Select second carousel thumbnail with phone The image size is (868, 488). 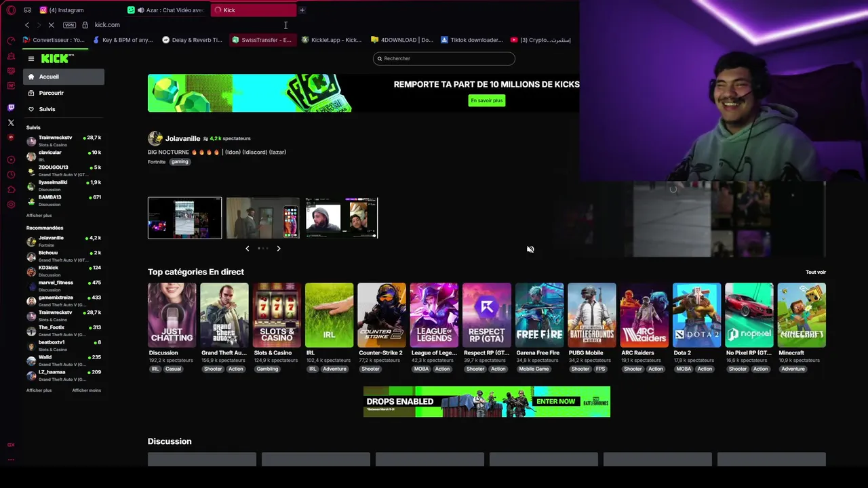coord(263,218)
